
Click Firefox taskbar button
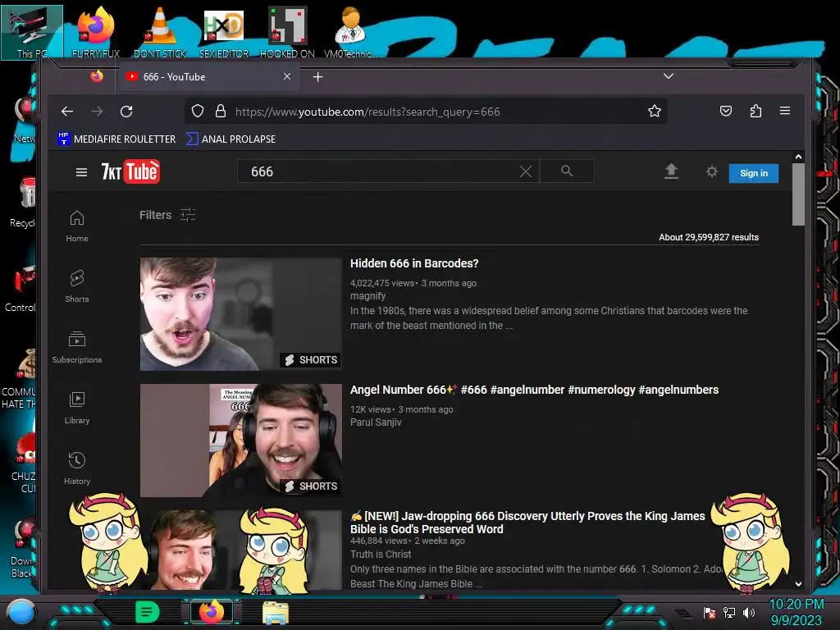(212, 612)
